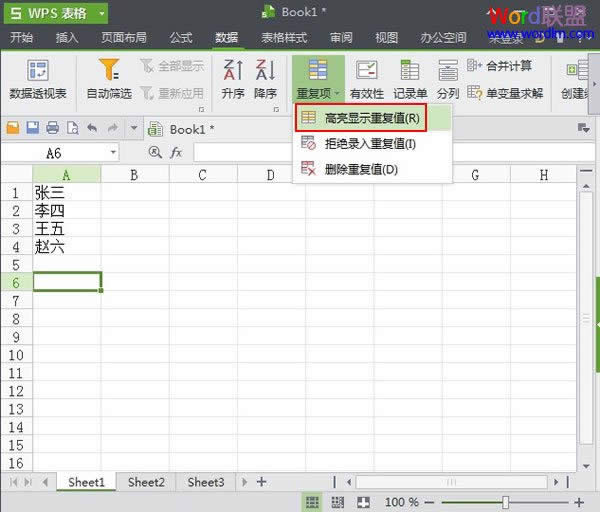Open the tab list menu at document bar right
Image resolution: width=600 pixels, height=512 pixels.
click(583, 128)
